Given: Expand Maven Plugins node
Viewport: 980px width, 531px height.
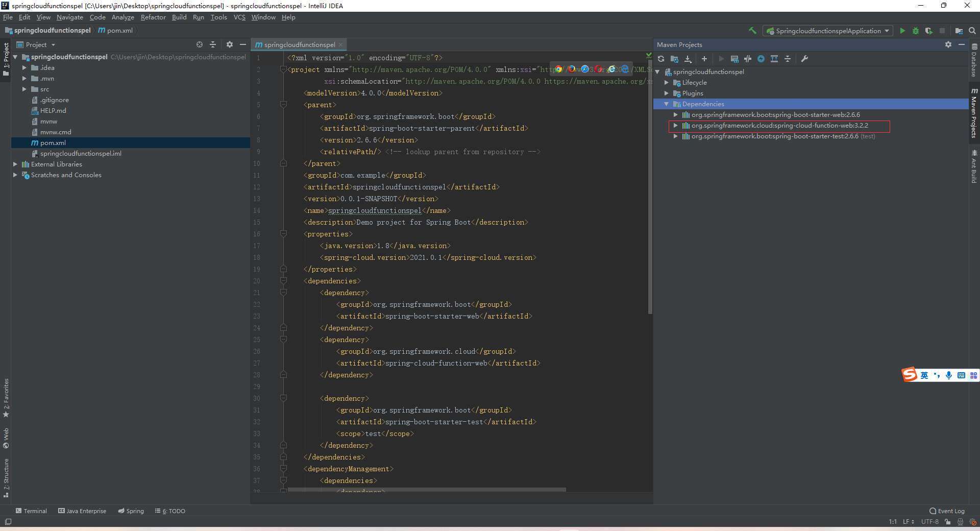Looking at the screenshot, I should tap(666, 93).
